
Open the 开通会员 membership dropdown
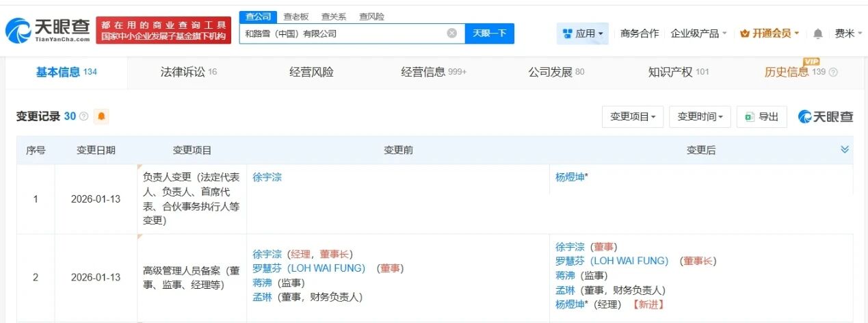point(770,33)
